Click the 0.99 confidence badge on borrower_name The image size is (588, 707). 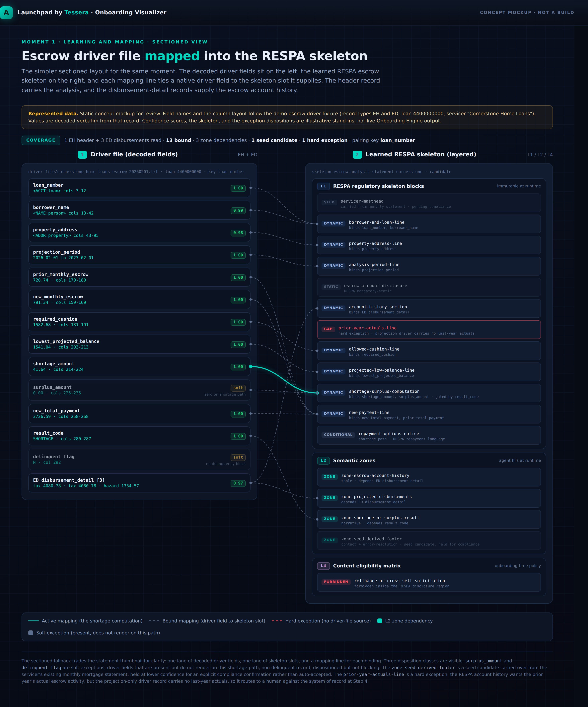(x=238, y=210)
